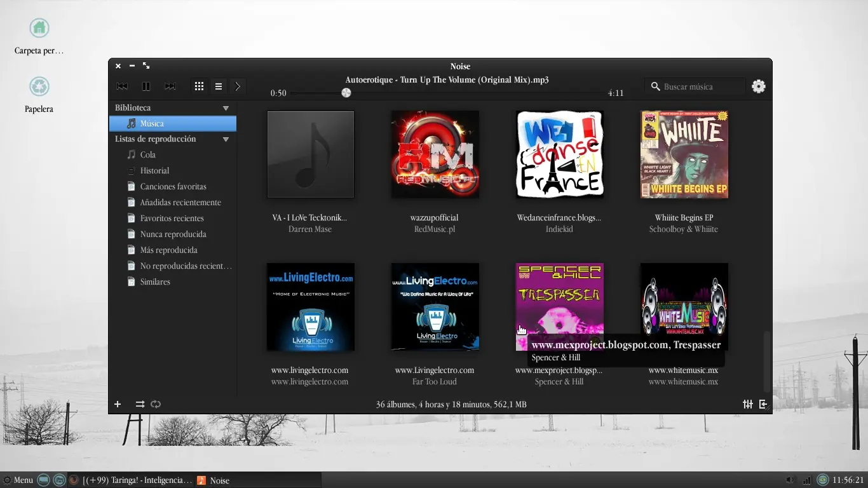This screenshot has height=488, width=868.
Task: Click the Darren Mase artist label
Action: pos(310,229)
